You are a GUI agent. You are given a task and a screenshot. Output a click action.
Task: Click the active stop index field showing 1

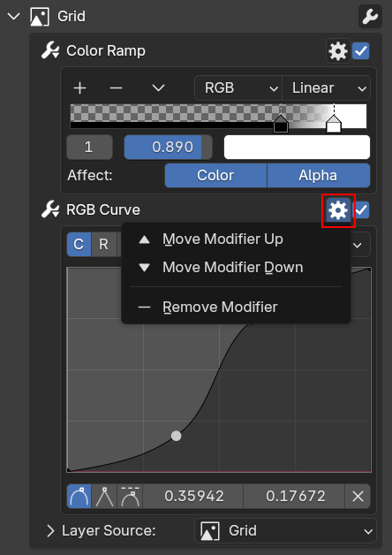[x=90, y=147]
